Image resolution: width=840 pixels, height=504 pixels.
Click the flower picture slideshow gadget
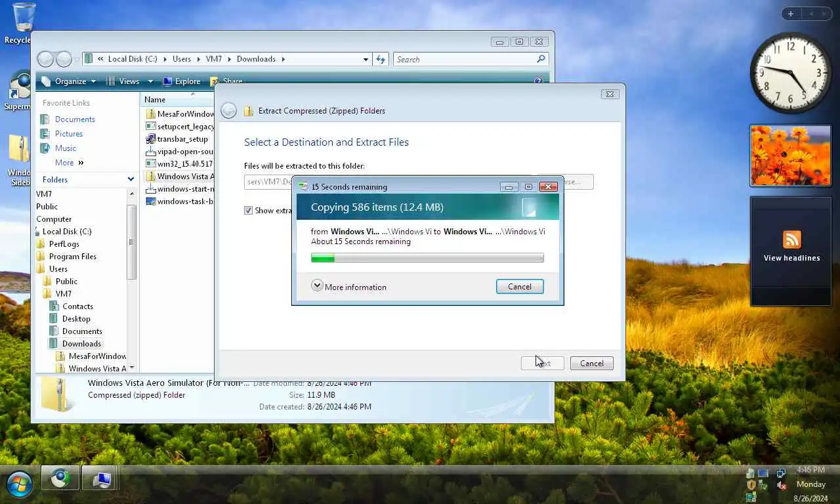click(x=791, y=156)
